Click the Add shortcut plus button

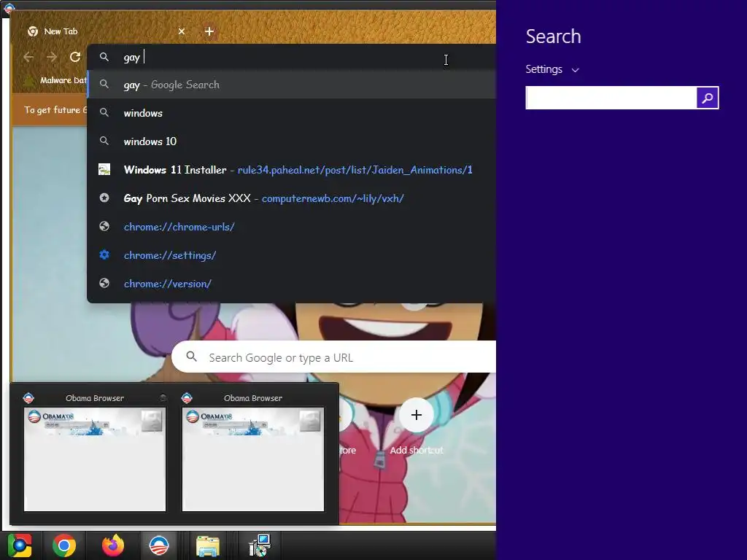(417, 415)
